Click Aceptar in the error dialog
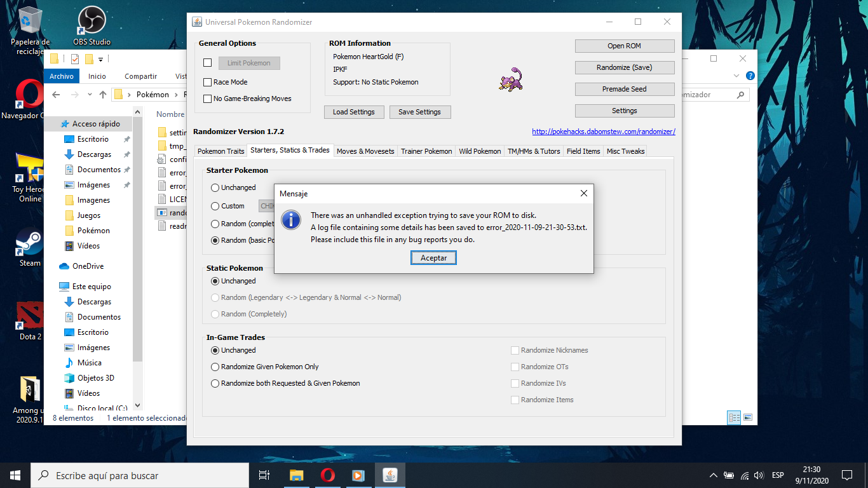 click(x=433, y=258)
